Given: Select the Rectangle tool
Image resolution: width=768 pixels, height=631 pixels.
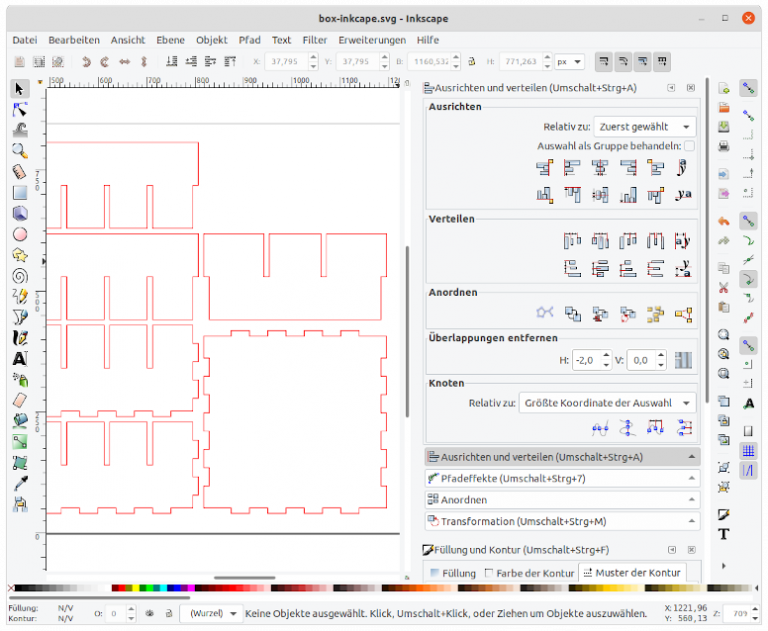Looking at the screenshot, I should 20,193.
